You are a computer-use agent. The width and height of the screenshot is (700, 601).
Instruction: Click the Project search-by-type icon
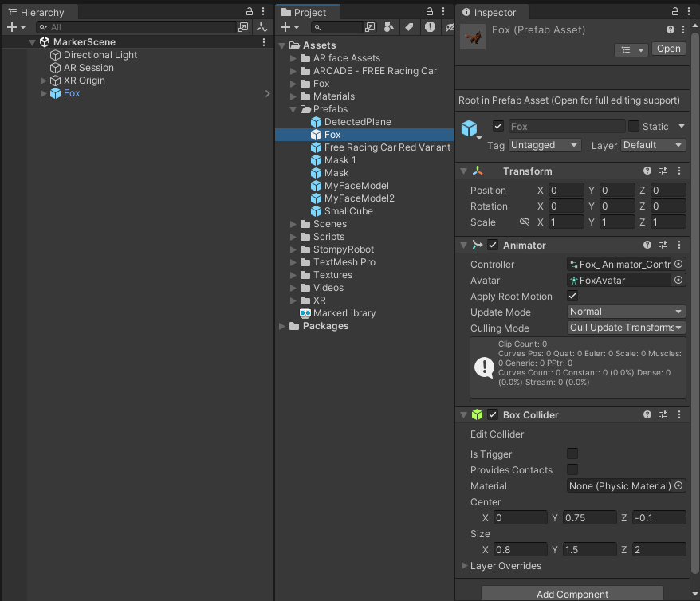coord(389,27)
